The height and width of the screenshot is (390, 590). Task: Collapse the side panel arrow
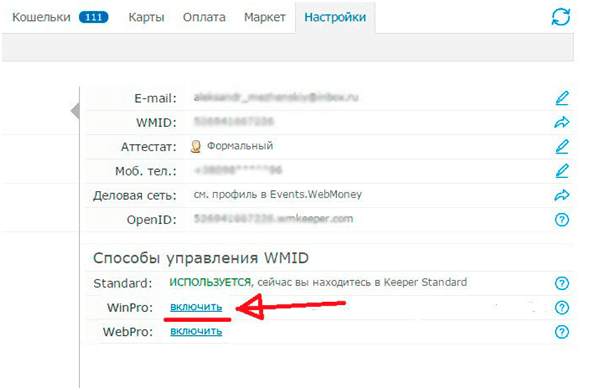(x=75, y=111)
